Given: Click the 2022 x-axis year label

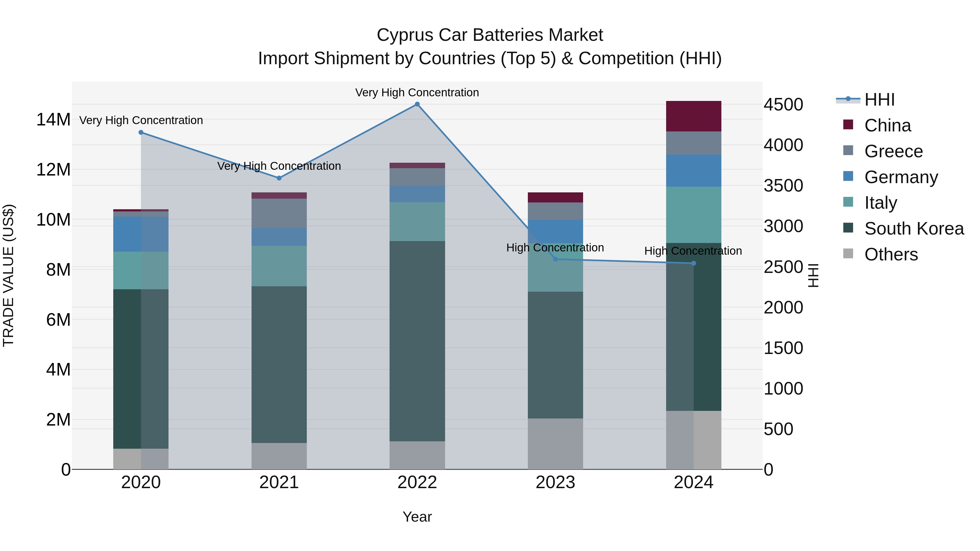Looking at the screenshot, I should [x=417, y=482].
